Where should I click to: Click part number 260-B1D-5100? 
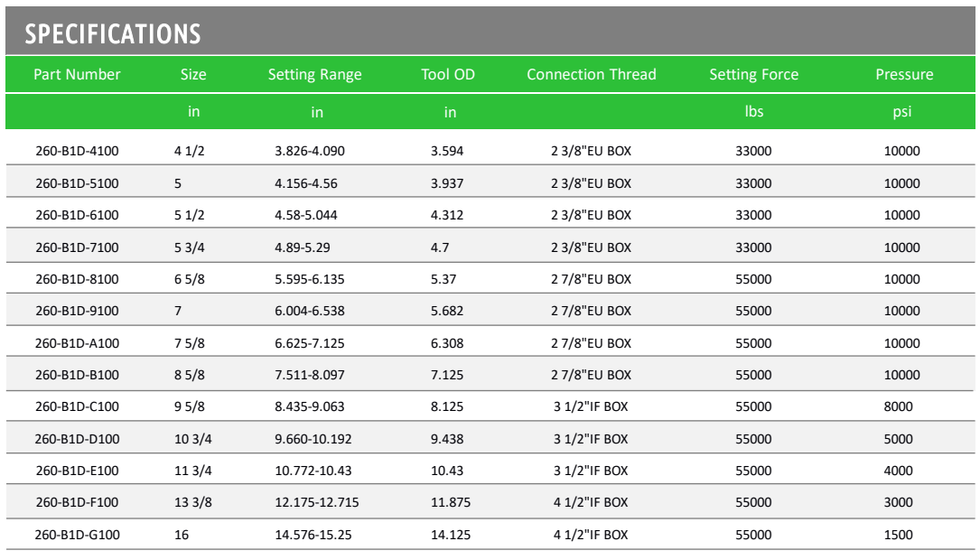tap(77, 183)
